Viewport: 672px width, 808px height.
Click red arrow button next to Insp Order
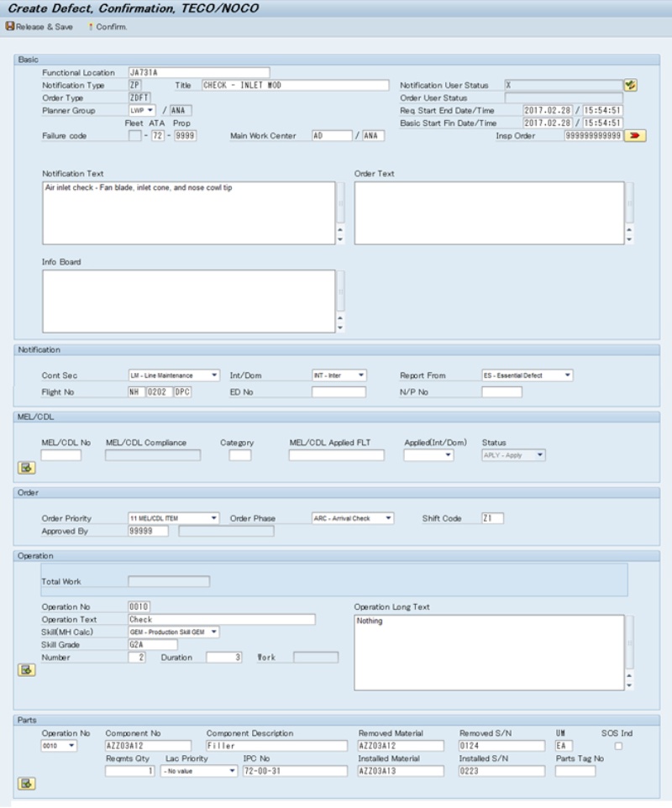[x=634, y=136]
